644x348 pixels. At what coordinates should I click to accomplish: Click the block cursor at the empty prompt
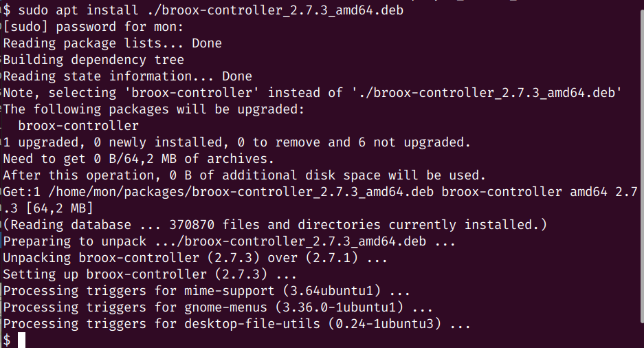[21, 340]
